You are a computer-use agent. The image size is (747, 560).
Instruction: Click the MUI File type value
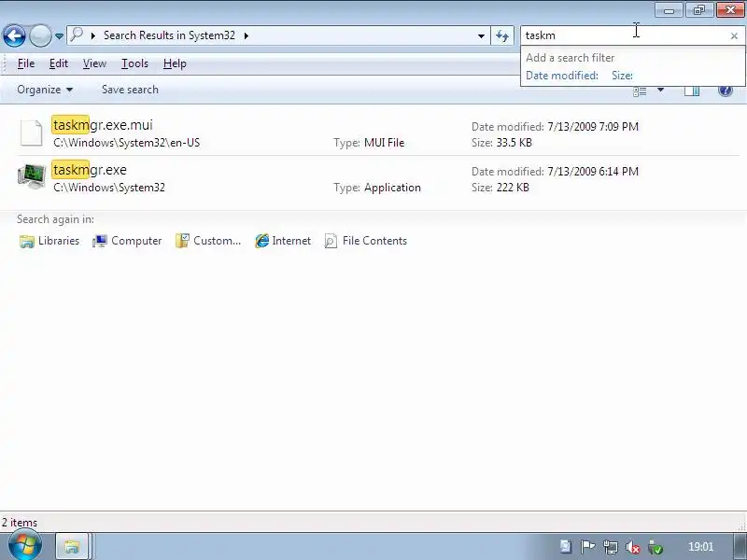[x=384, y=143]
